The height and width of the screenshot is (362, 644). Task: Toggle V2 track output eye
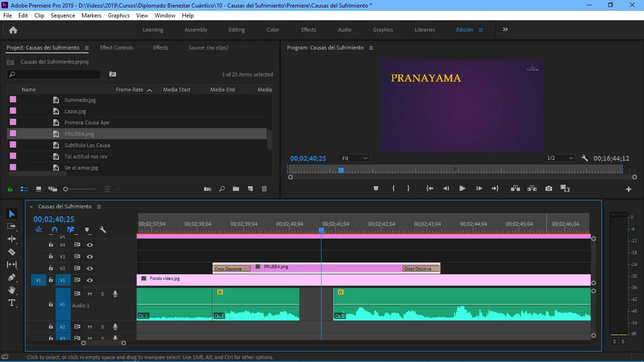(90, 269)
